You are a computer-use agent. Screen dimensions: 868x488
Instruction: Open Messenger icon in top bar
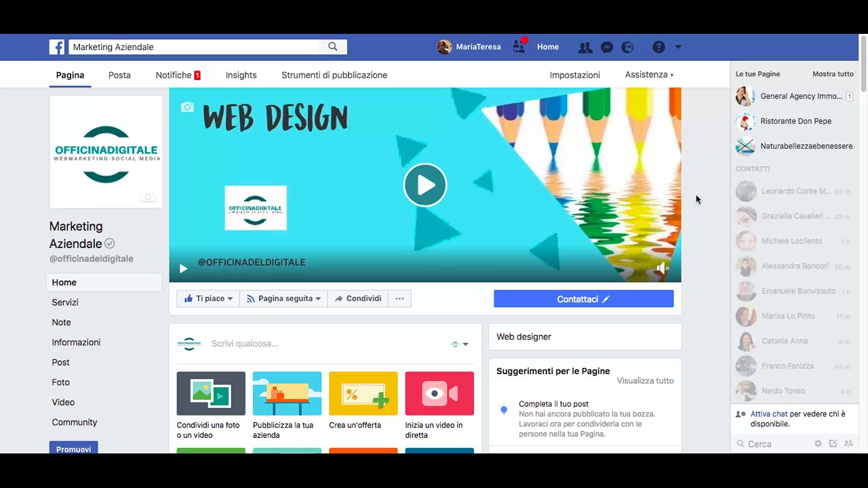tap(607, 47)
